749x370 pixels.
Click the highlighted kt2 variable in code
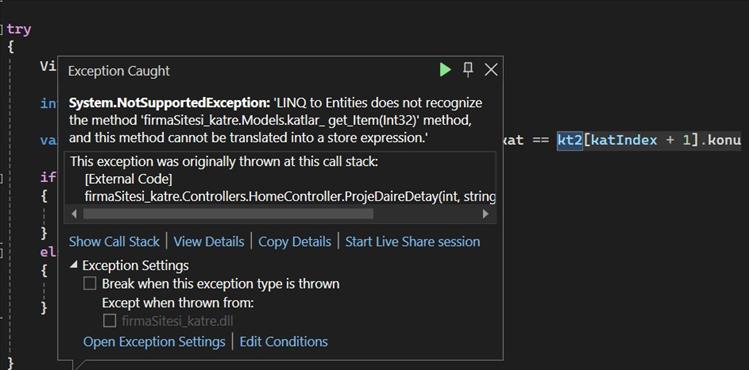[570, 140]
